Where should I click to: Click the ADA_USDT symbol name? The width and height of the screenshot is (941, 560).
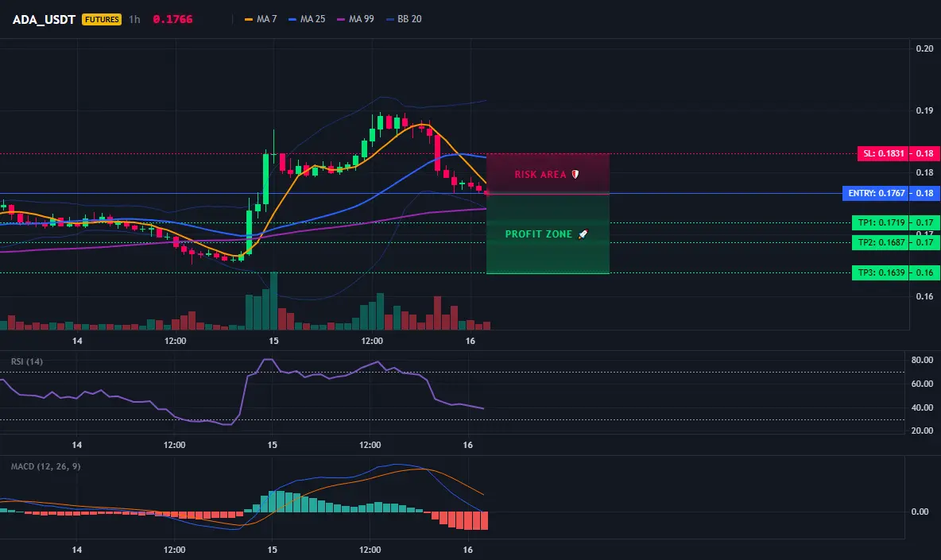[44, 19]
